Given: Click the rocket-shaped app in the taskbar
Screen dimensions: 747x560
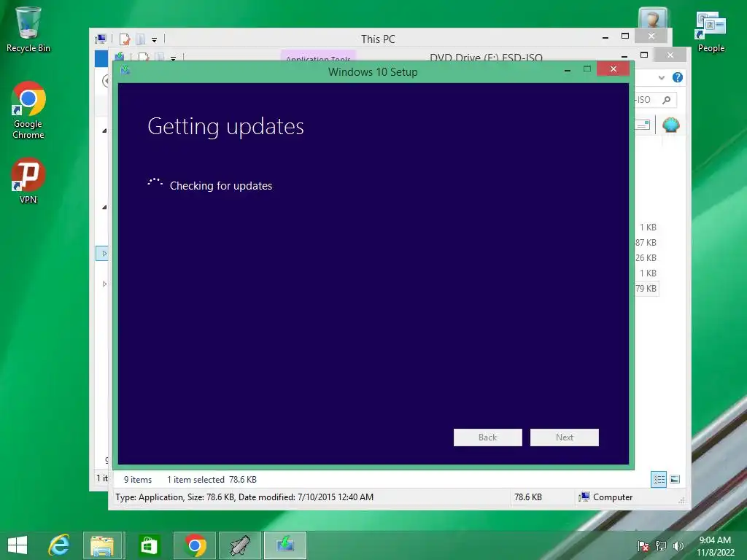Looking at the screenshot, I should [x=239, y=545].
